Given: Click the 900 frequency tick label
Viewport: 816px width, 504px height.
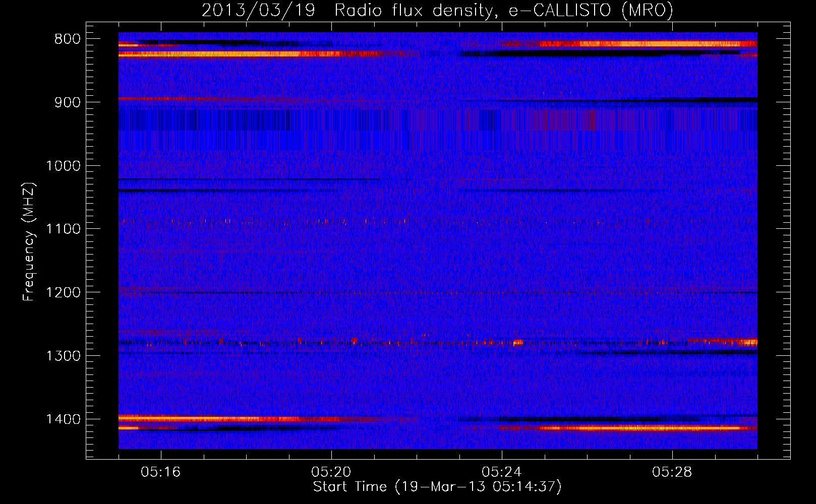Looking at the screenshot, I should [x=68, y=102].
